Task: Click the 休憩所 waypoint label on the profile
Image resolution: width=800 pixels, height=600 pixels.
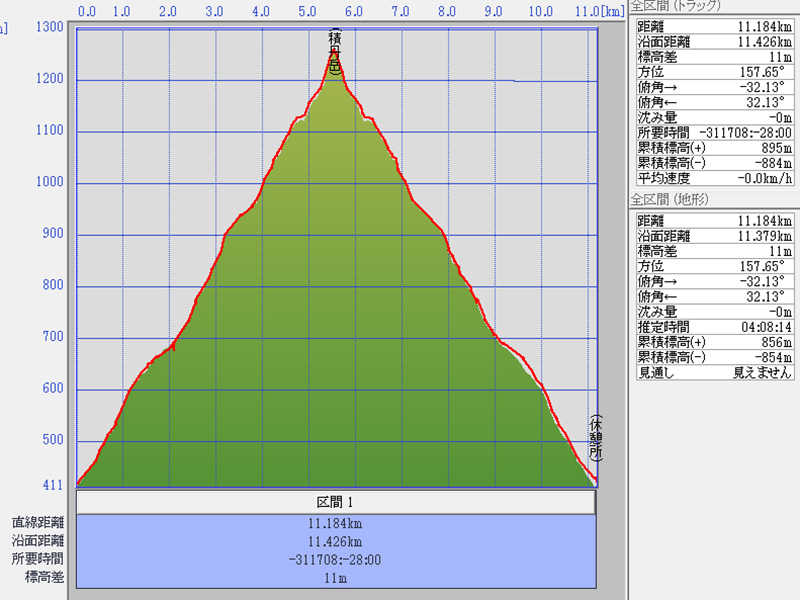Action: coord(595,438)
